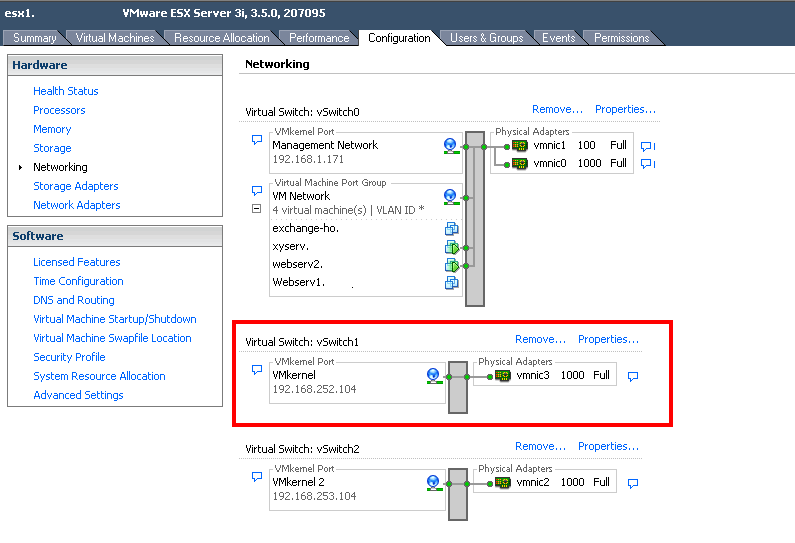The image size is (795, 543).
Task: Click the vmnic1 network adapter icon
Action: pyautogui.click(x=520, y=146)
